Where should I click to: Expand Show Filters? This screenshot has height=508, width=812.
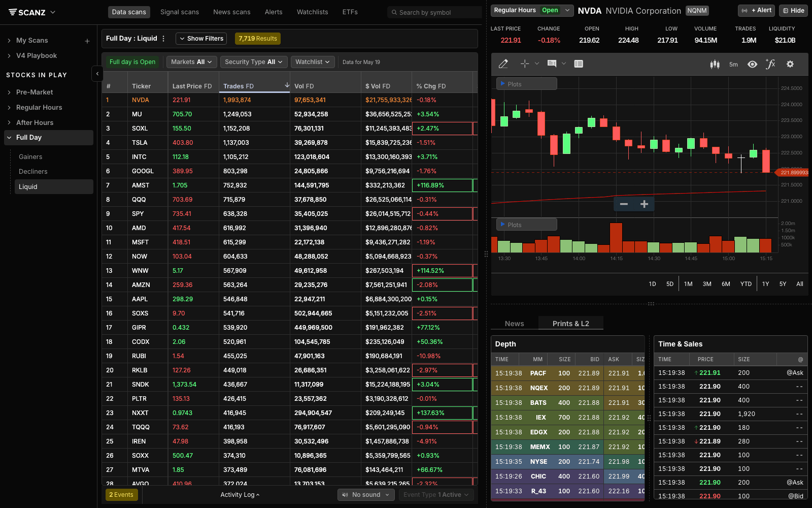[201, 39]
